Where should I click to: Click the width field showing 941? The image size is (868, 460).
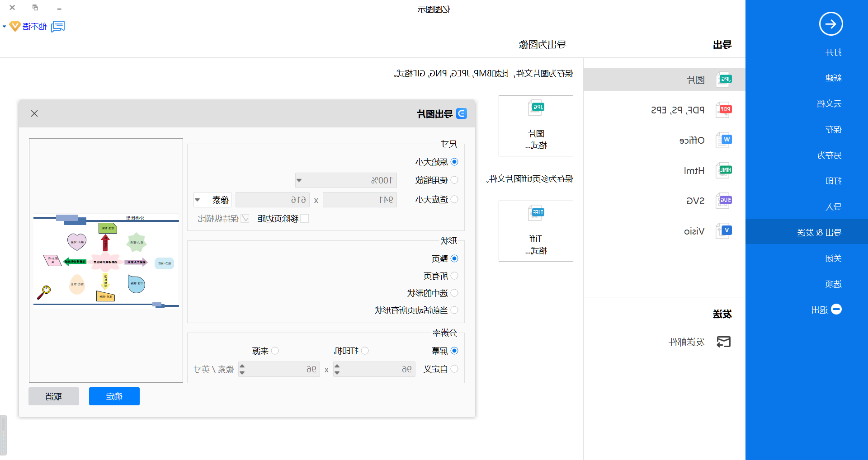coord(360,200)
